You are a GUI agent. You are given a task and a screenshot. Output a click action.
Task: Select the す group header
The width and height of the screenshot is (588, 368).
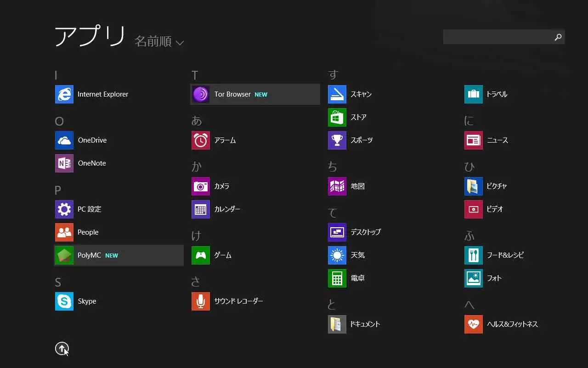click(333, 75)
